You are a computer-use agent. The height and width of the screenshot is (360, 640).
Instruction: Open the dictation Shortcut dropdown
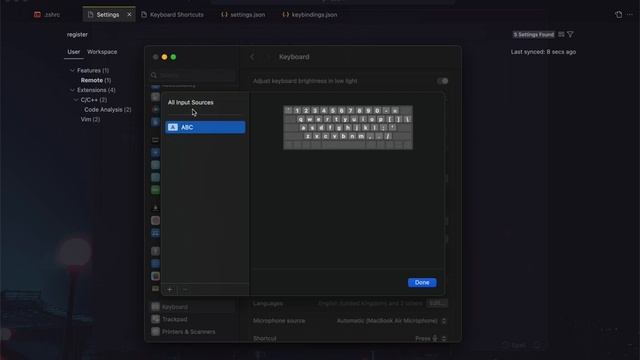pos(430,338)
